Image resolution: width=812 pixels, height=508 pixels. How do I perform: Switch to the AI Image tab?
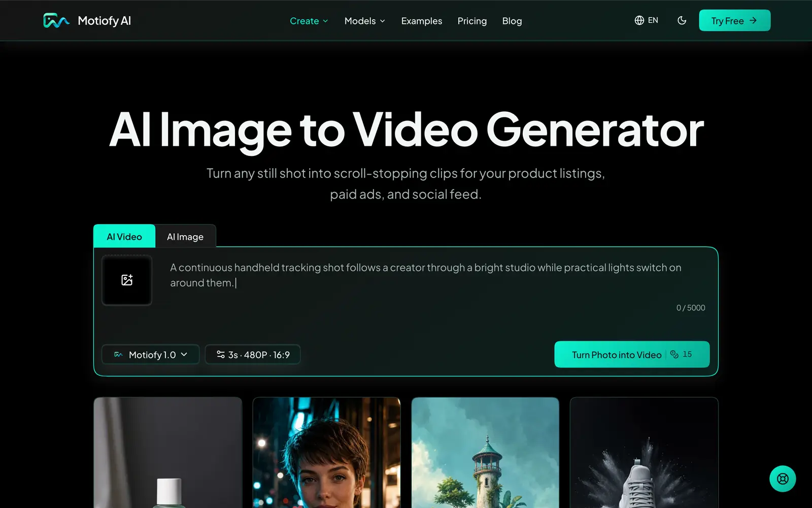pyautogui.click(x=185, y=236)
